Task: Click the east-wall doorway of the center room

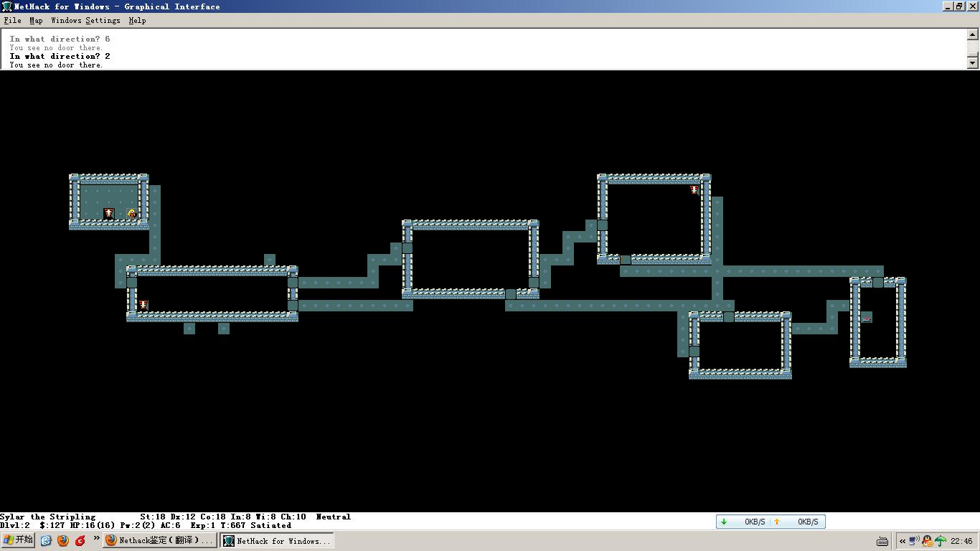Action: [534, 283]
